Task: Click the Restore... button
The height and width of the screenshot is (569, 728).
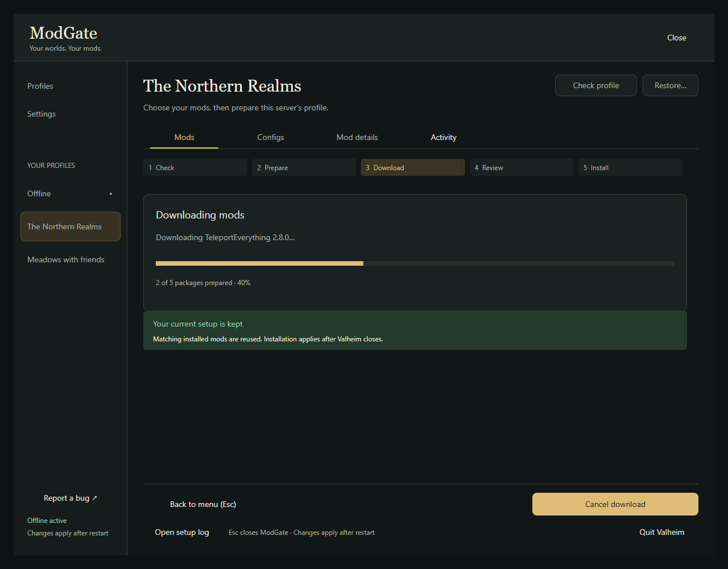Action: [x=671, y=85]
